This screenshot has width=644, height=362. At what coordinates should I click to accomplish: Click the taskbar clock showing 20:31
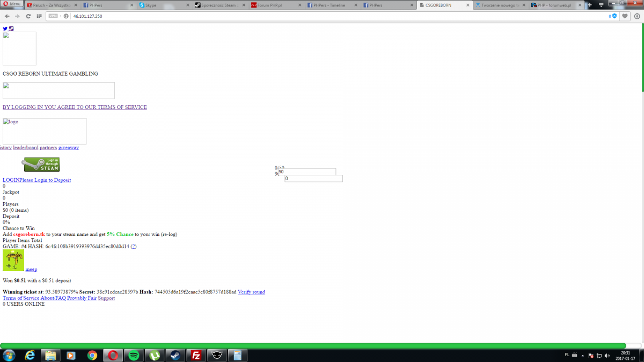click(625, 356)
